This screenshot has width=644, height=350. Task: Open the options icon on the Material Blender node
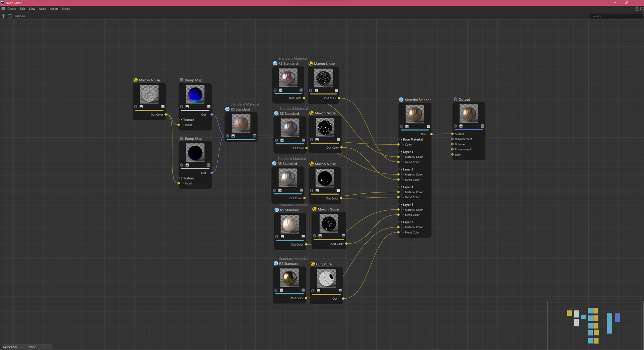coord(428,126)
